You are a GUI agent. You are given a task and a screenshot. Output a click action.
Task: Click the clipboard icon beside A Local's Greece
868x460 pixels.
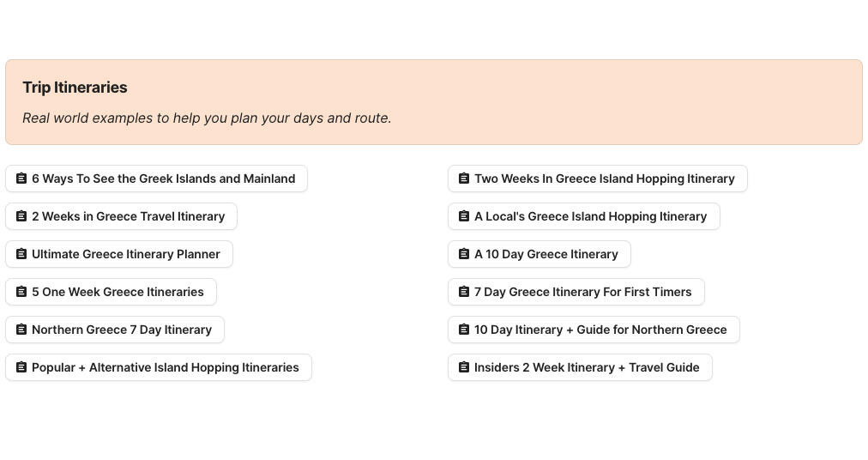[464, 216]
